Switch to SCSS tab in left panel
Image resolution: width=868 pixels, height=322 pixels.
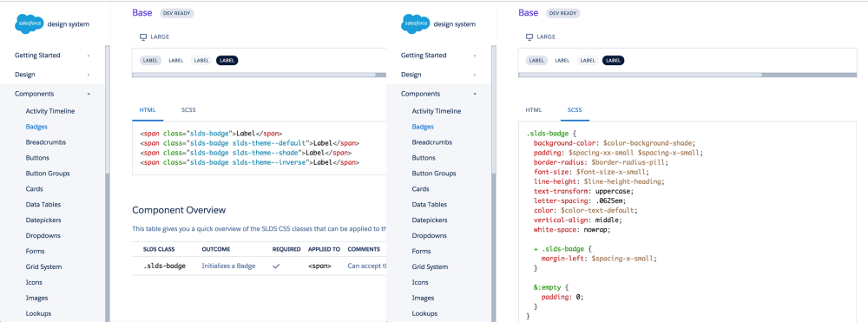click(x=188, y=110)
